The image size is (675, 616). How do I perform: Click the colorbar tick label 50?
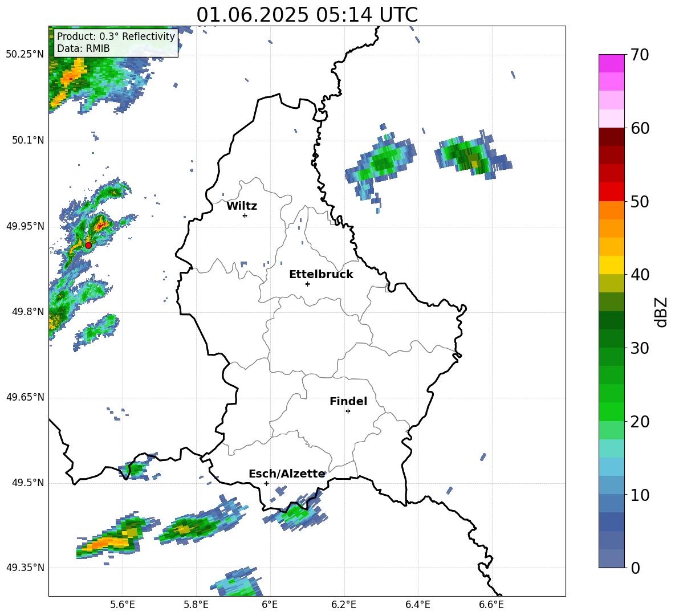(640, 201)
